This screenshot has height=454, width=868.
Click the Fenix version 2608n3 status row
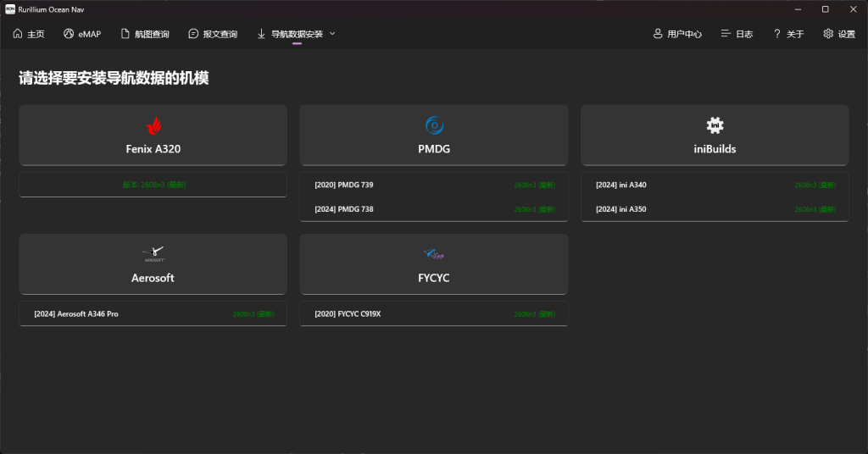tap(153, 185)
